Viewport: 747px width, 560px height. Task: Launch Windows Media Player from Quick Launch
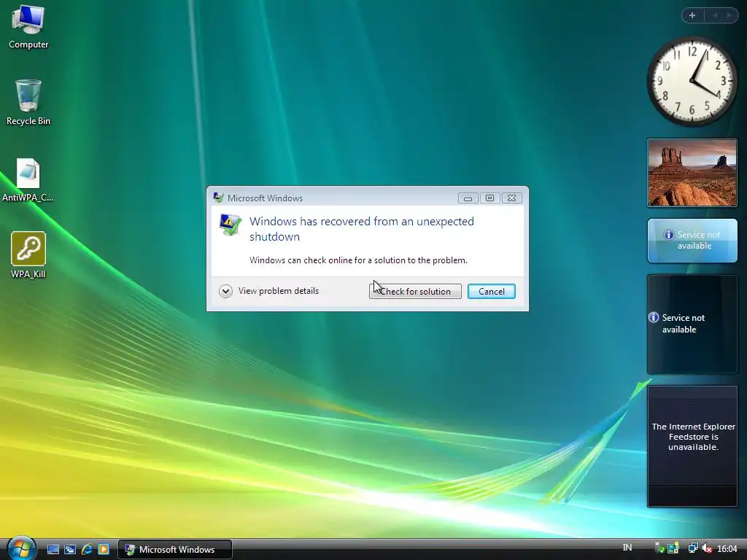[104, 550]
